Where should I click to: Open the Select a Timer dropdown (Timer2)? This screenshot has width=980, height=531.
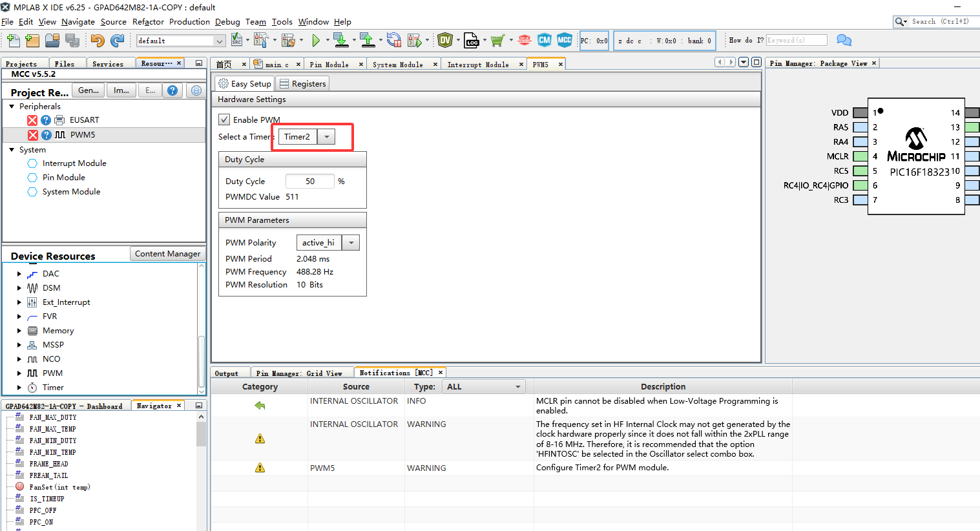[x=327, y=137]
